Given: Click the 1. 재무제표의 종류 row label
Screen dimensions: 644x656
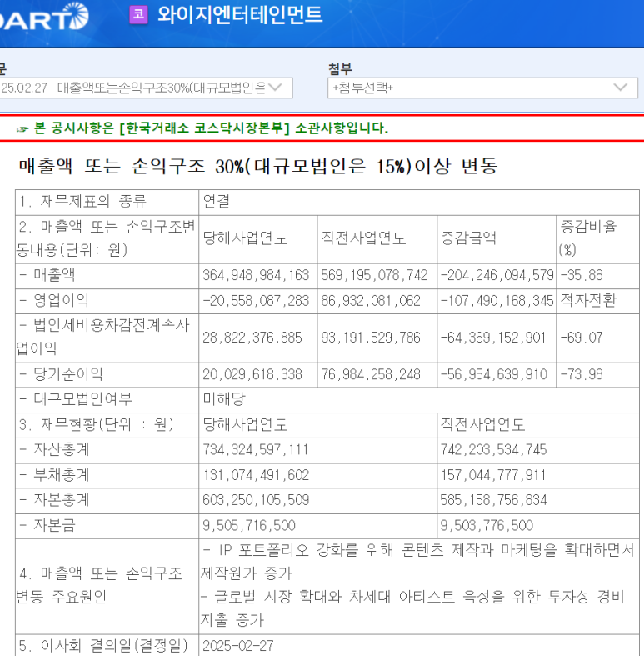Looking at the screenshot, I should tap(82, 201).
